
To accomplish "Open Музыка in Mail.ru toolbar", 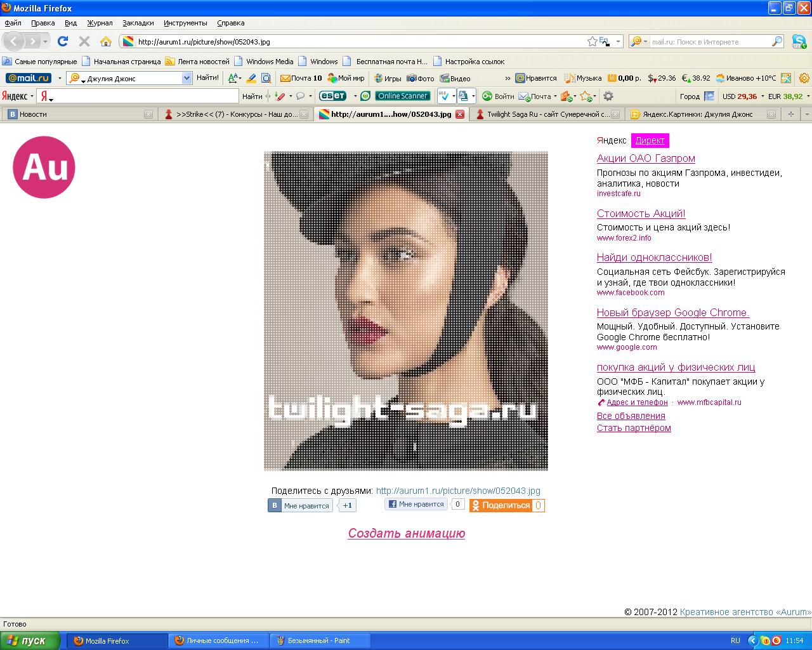I will pos(583,78).
